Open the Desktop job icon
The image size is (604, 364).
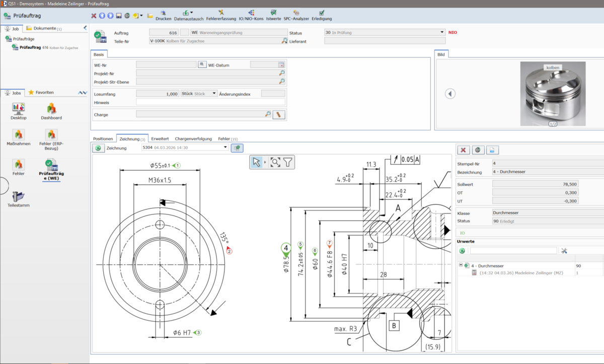pos(19,111)
